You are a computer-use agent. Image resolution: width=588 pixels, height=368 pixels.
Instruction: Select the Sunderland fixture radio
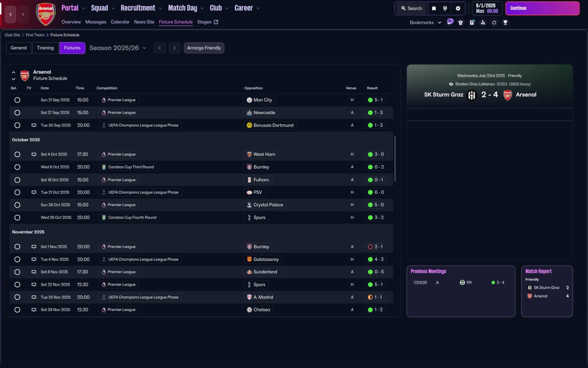tap(17, 272)
